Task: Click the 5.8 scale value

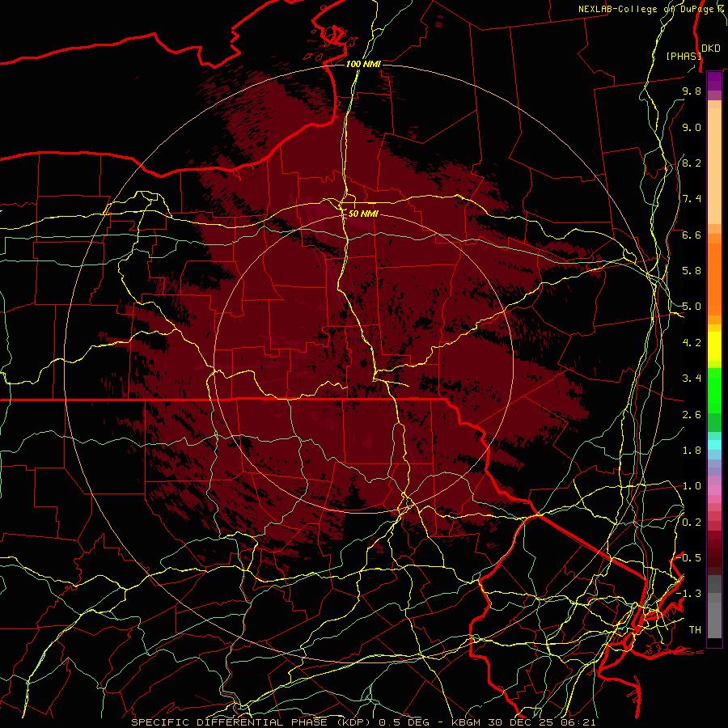Action: click(692, 271)
